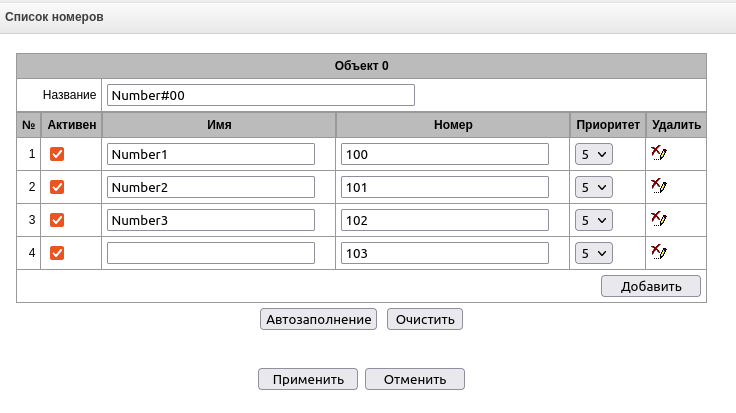Click the Очистить button
The width and height of the screenshot is (736, 413).
(425, 320)
